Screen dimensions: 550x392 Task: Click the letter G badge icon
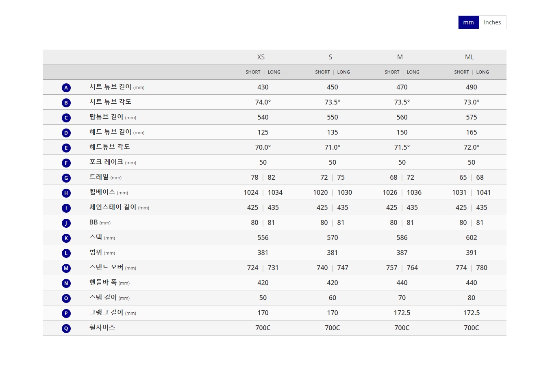point(66,178)
